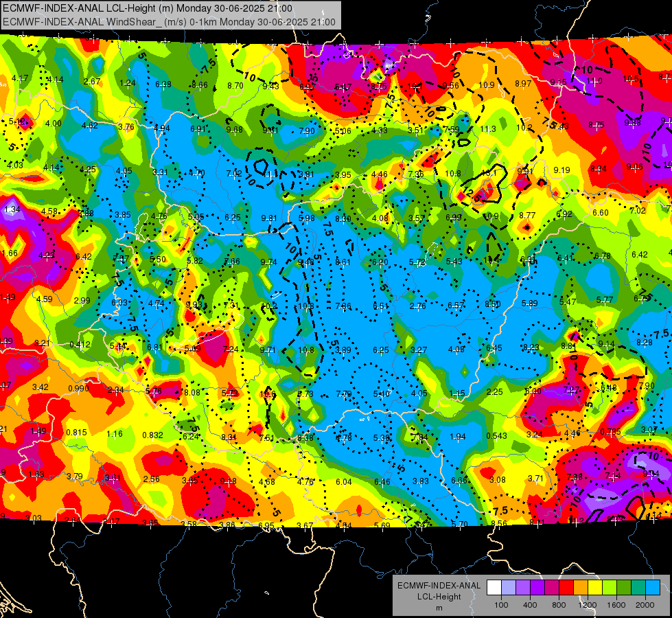The image size is (672, 618).
Task: Click the wind shear value "5.89"
Action: [530, 304]
